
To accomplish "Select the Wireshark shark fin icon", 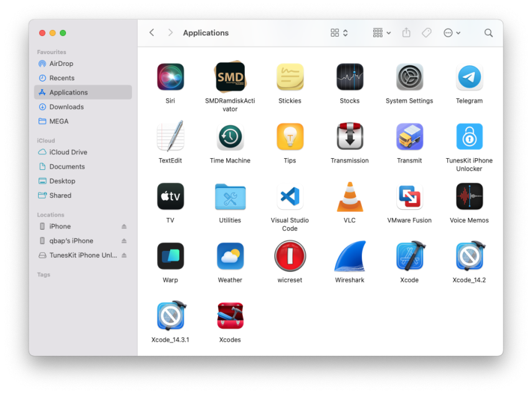I will 349,256.
